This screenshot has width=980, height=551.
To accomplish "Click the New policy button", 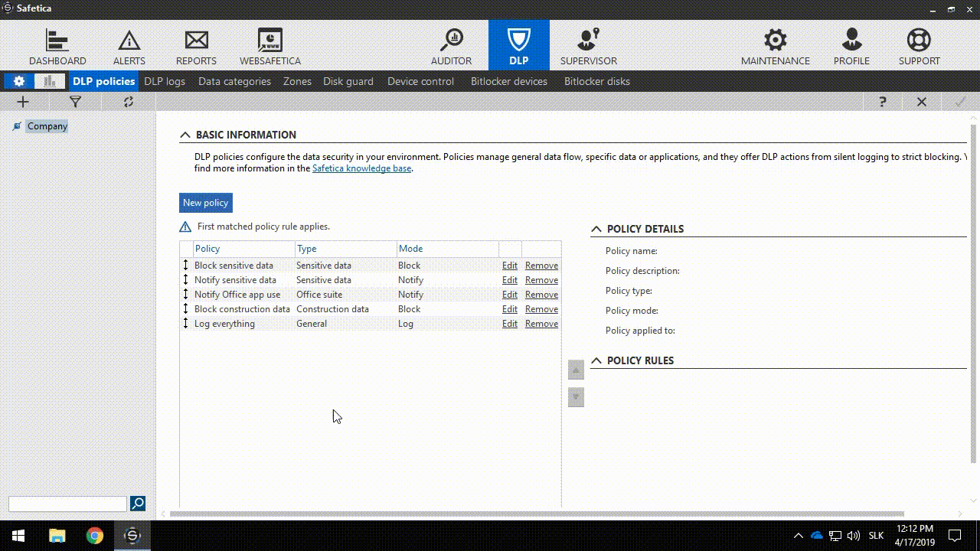I will point(205,202).
